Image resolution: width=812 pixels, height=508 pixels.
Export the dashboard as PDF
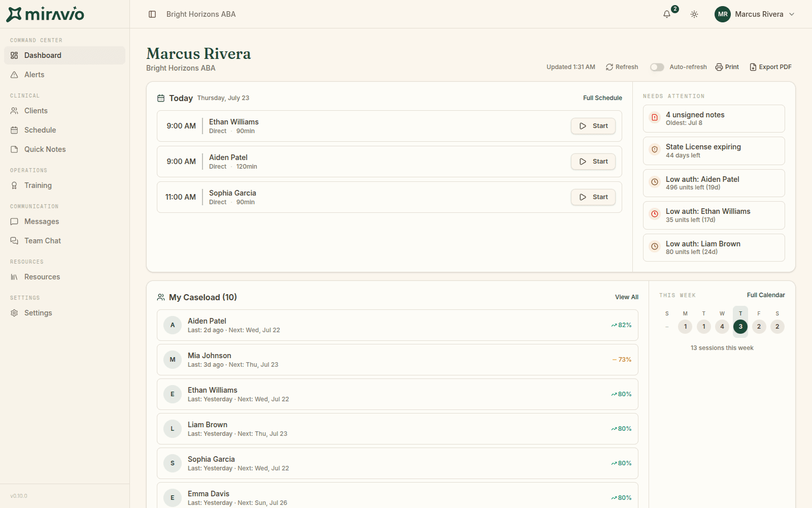coord(770,67)
